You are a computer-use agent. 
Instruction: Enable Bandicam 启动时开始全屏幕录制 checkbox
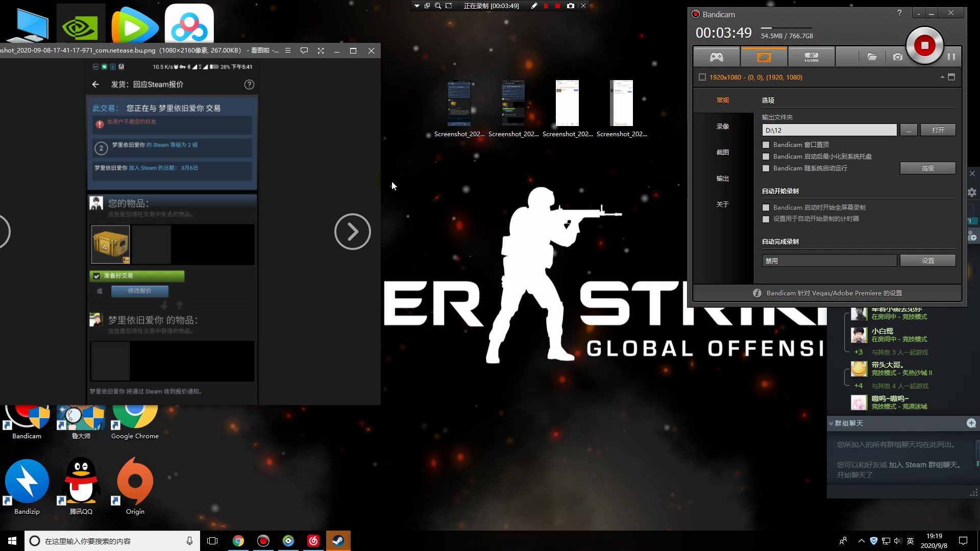[766, 208]
